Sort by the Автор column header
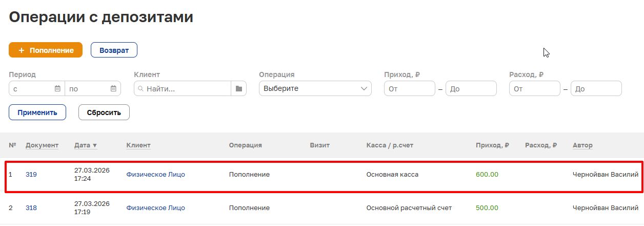The image size is (644, 226). click(582, 145)
